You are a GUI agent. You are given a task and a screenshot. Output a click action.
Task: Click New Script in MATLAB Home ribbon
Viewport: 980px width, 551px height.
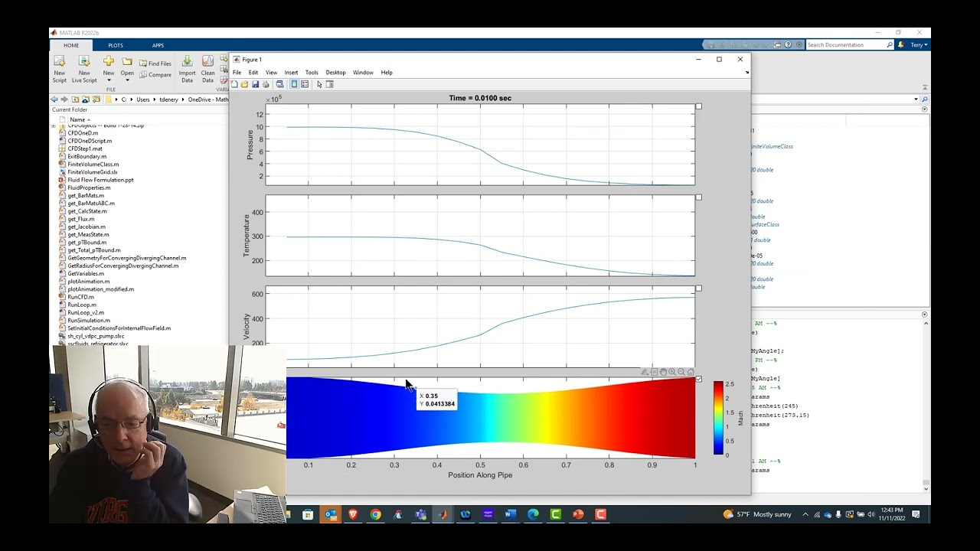(59, 69)
